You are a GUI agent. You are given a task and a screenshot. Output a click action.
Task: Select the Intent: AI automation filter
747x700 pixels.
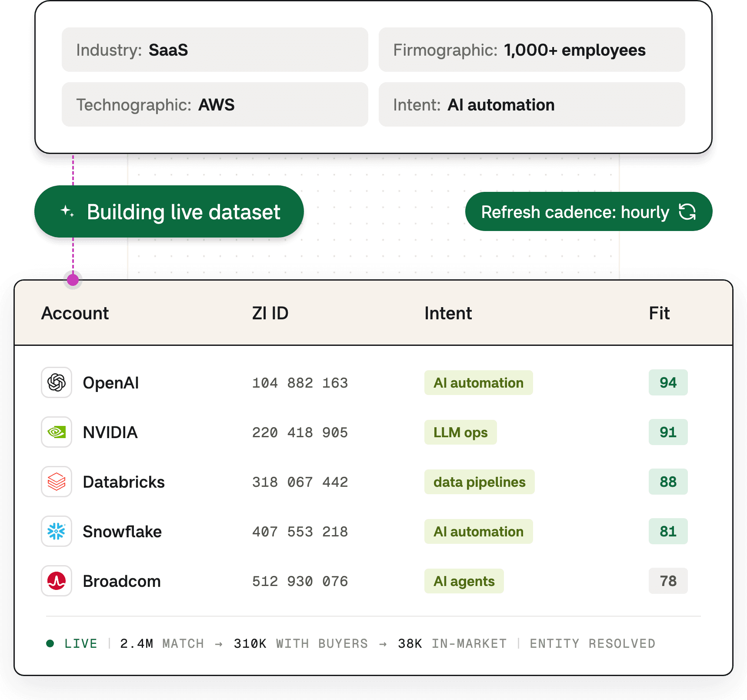click(x=532, y=104)
